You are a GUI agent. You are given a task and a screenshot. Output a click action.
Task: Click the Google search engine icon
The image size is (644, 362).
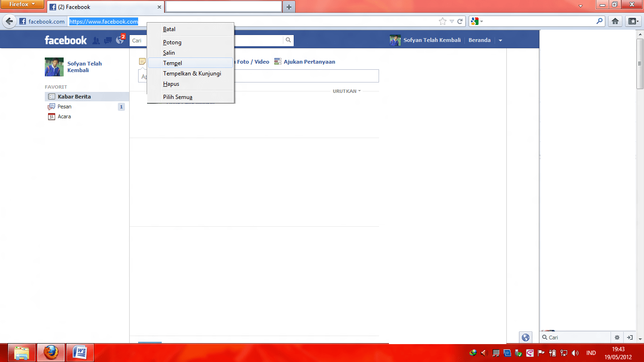coord(475,21)
